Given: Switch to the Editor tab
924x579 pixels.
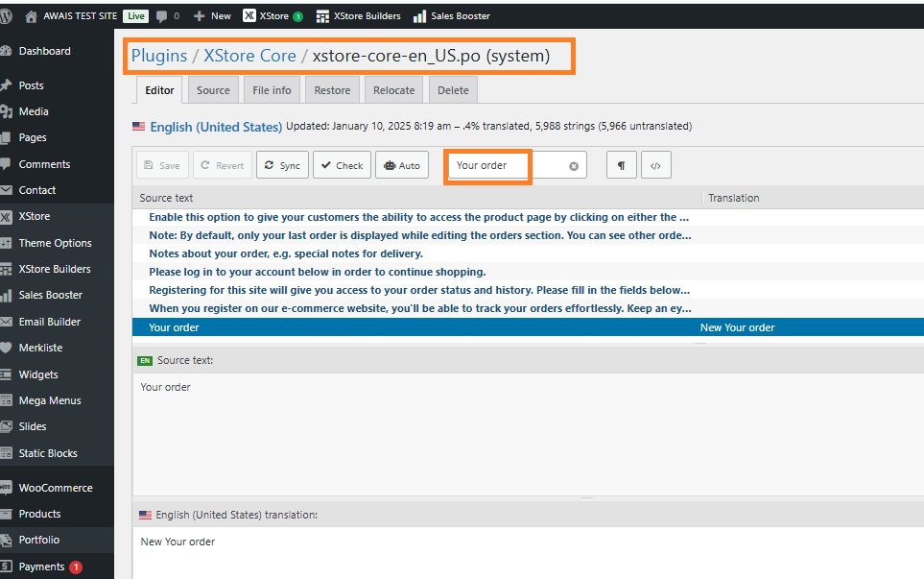Looking at the screenshot, I should point(159,90).
